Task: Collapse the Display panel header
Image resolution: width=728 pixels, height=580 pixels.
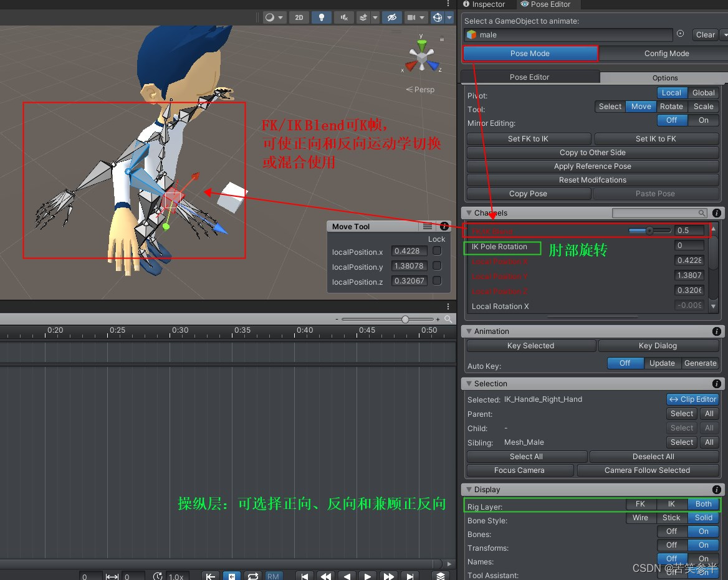Action: pyautogui.click(x=468, y=490)
